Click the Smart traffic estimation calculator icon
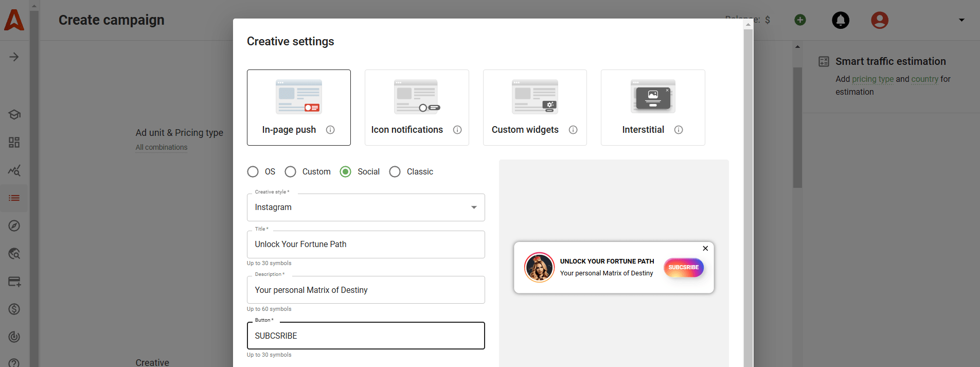 (824, 62)
